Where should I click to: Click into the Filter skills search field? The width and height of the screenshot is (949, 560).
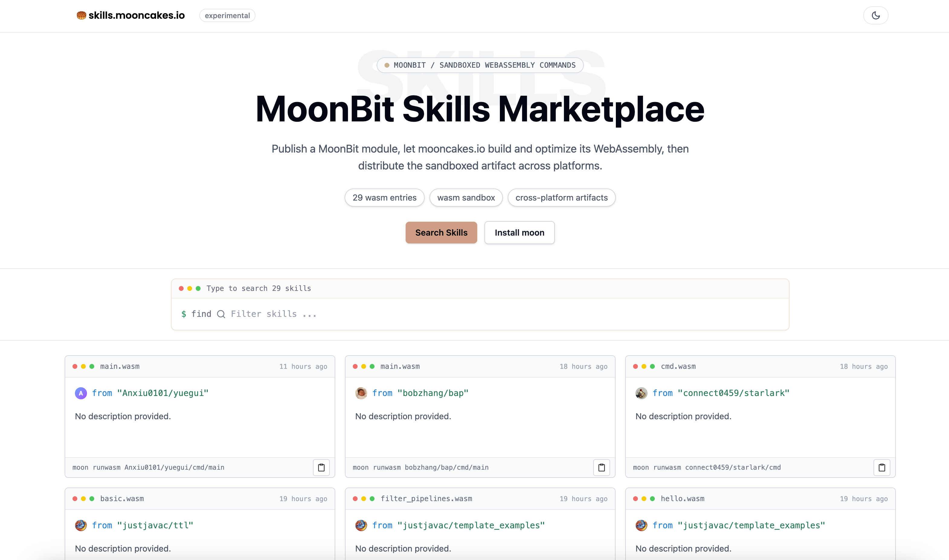coord(506,314)
